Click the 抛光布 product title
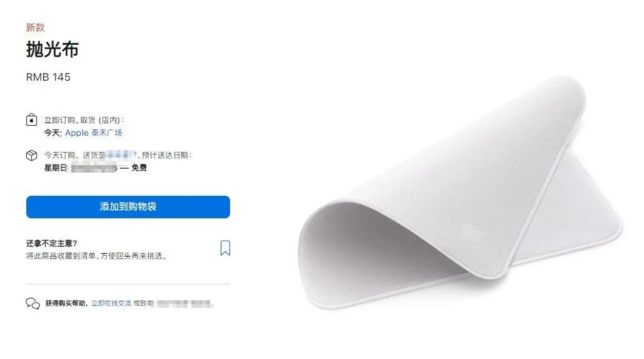 click(52, 50)
